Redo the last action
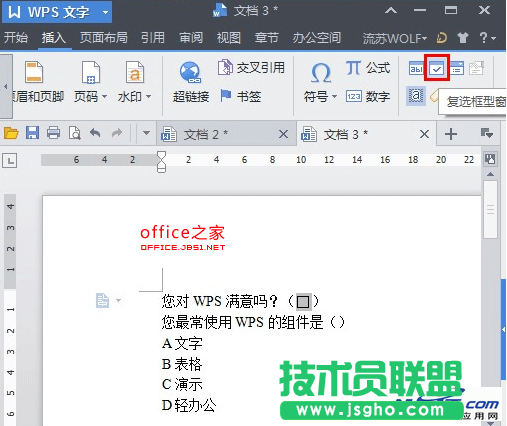The image size is (507, 426). tap(117, 133)
